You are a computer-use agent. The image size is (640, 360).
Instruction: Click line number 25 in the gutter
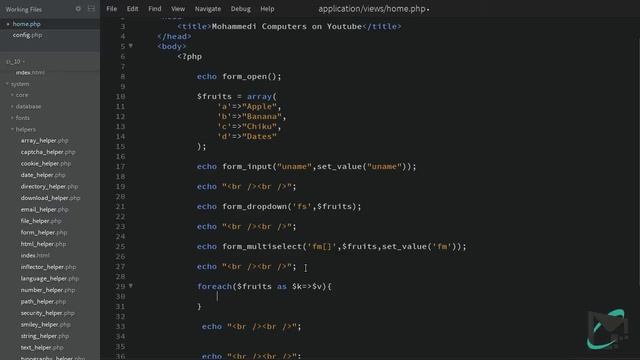(120, 247)
